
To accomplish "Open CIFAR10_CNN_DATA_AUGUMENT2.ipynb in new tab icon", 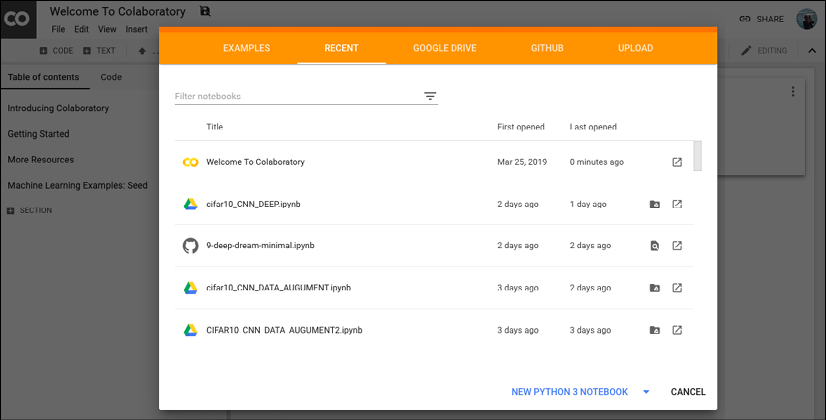I will 677,330.
